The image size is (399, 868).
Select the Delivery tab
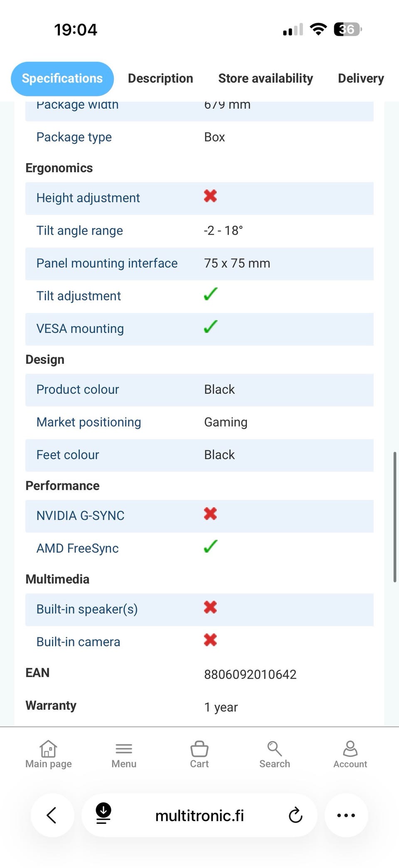[x=361, y=78]
